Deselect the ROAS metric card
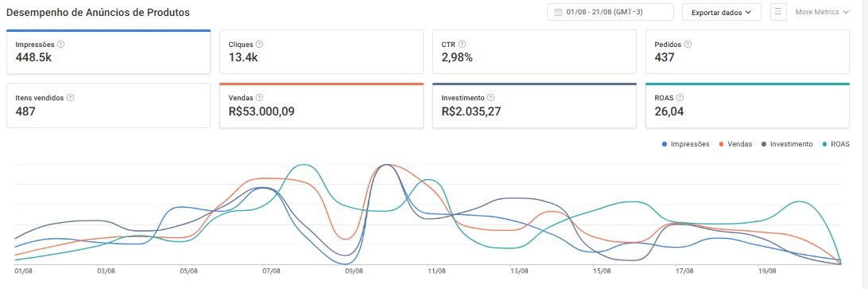 pos(747,105)
